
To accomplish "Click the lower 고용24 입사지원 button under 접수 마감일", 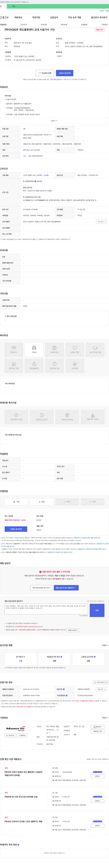I will (x=16, y=529).
